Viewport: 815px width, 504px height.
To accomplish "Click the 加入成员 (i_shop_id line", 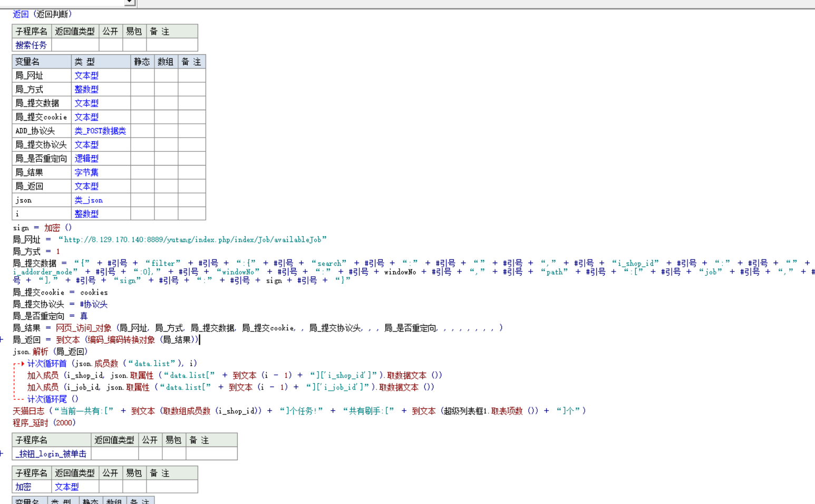I will (235, 375).
